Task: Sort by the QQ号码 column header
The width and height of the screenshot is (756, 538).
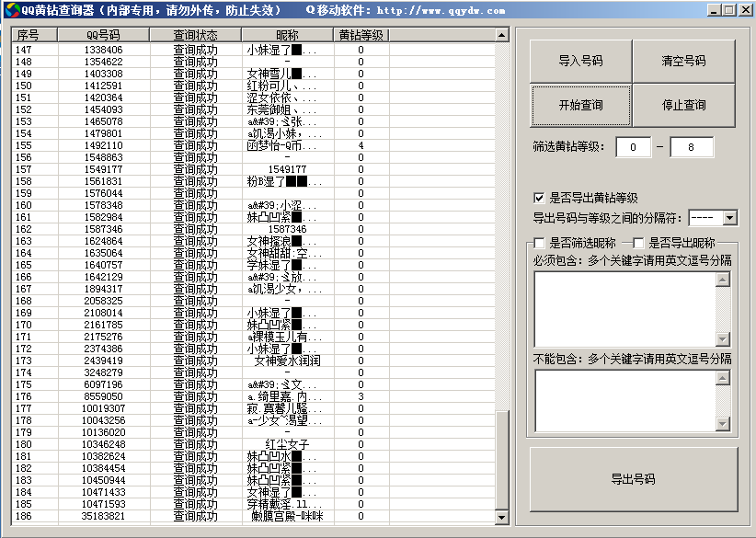Action: [x=103, y=35]
